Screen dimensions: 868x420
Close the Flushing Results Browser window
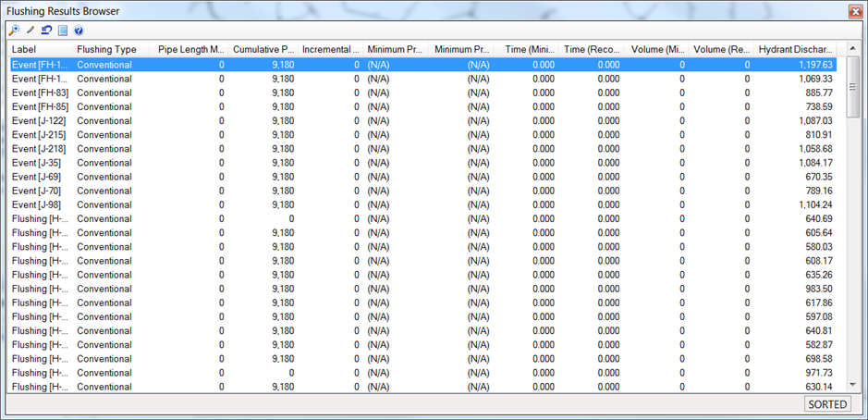[855, 10]
